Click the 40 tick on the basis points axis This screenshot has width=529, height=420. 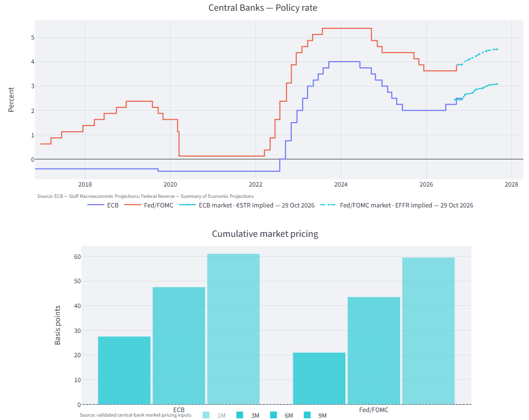click(x=77, y=306)
